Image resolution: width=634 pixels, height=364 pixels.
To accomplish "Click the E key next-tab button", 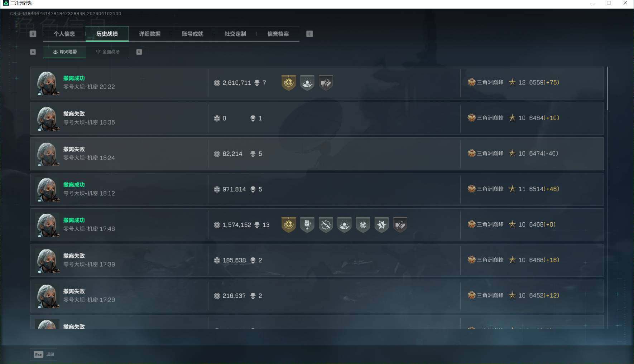I will [309, 34].
